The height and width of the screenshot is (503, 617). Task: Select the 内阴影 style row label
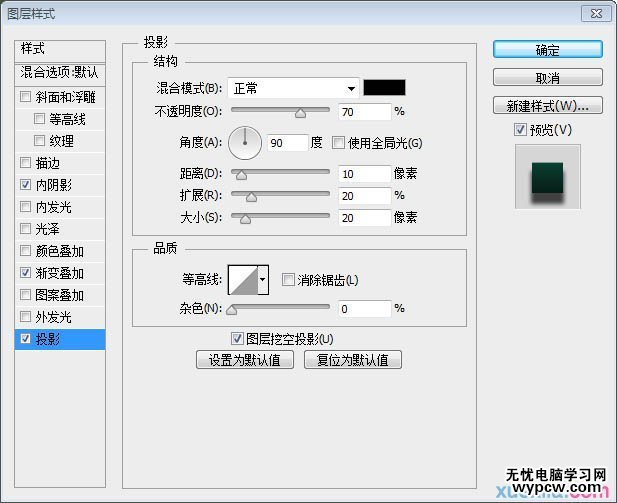click(54, 185)
